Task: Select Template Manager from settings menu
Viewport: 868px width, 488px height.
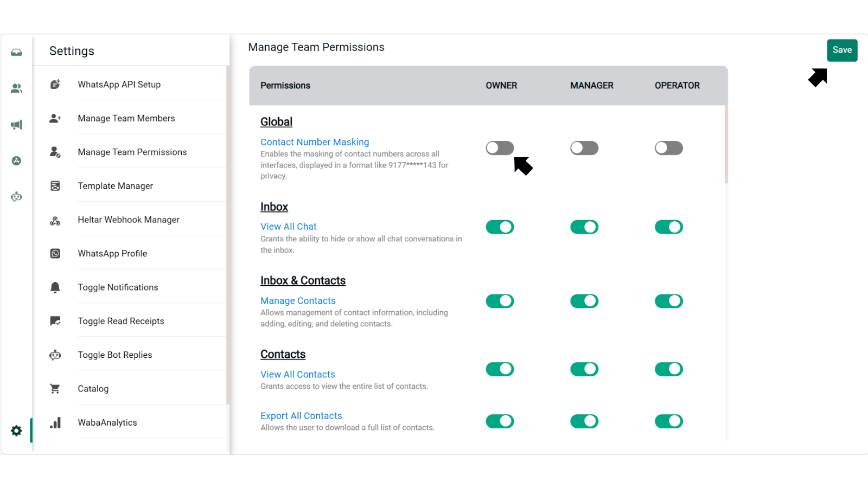Action: [x=115, y=186]
